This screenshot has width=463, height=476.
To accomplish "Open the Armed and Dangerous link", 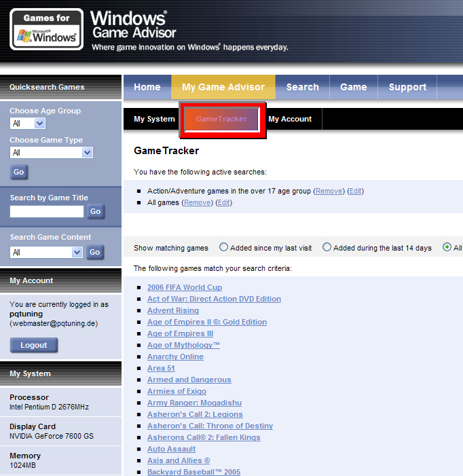I will (189, 380).
